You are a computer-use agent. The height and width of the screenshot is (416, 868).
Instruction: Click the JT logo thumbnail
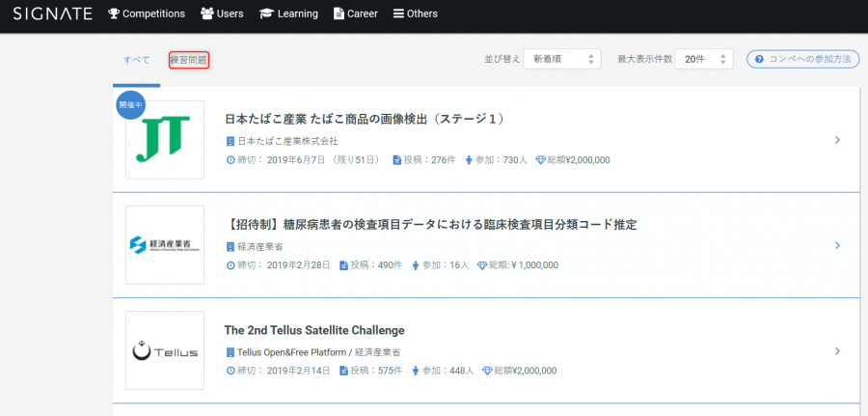tap(165, 140)
